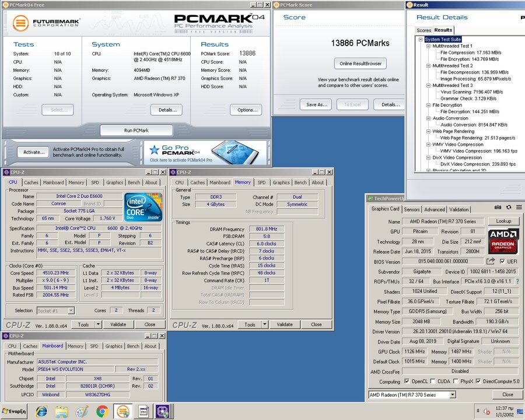Click the AMD Radeon Graphics logo
This screenshot has height=420, width=525.
click(503, 241)
